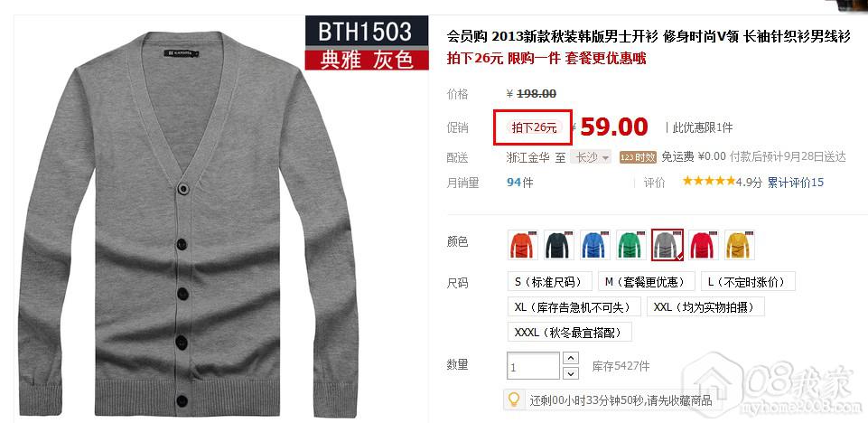Choose the green sweater color thumbnail
The image size is (868, 423).
point(631,245)
